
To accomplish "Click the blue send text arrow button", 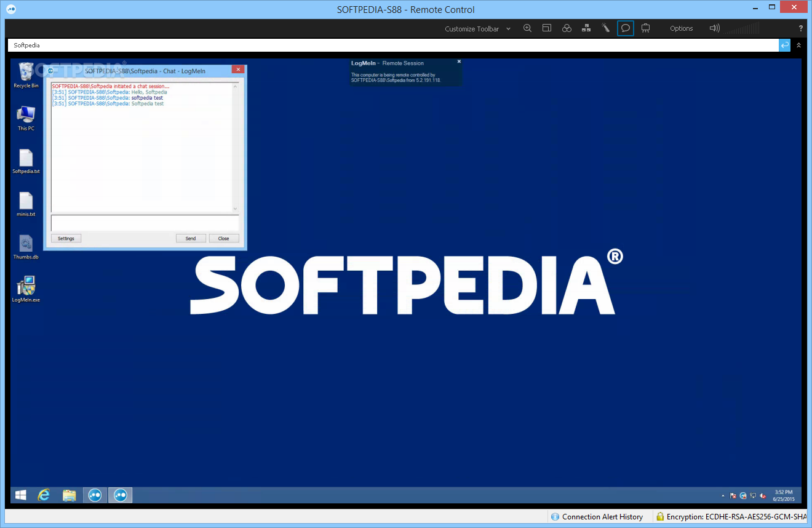I will point(784,45).
